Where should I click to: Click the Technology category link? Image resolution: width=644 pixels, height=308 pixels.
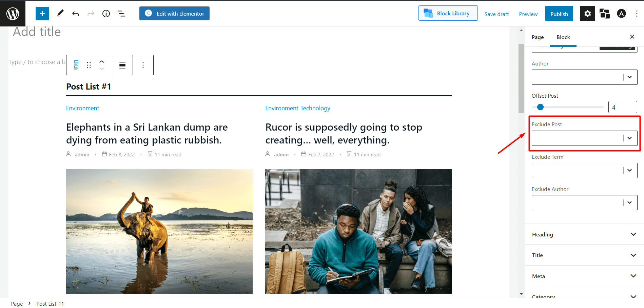tap(315, 108)
